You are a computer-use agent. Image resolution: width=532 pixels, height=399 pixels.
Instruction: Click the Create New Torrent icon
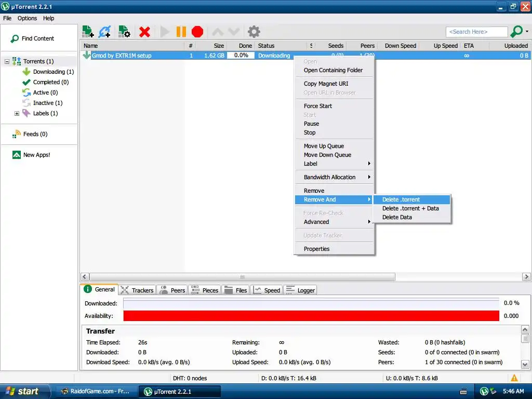point(124,32)
